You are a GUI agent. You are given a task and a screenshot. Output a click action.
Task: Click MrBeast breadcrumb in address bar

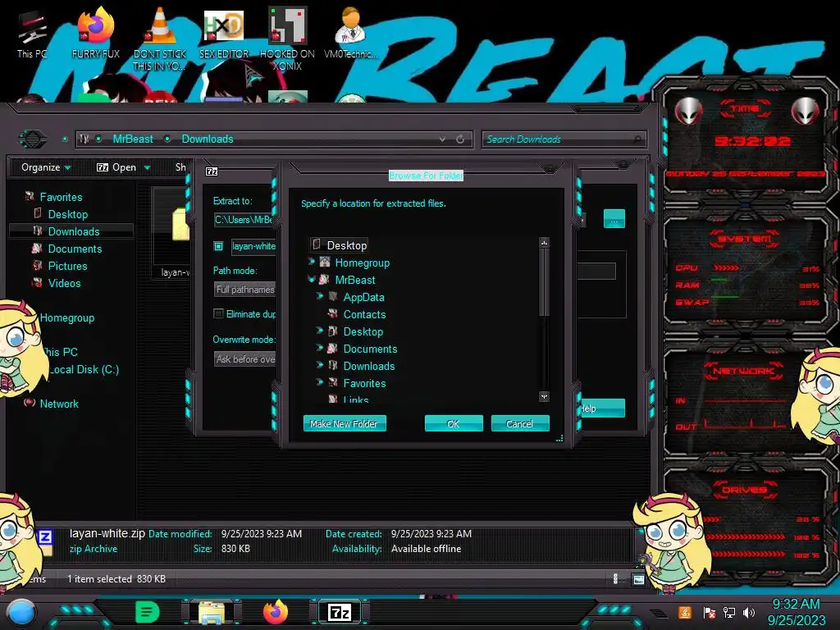tap(133, 139)
